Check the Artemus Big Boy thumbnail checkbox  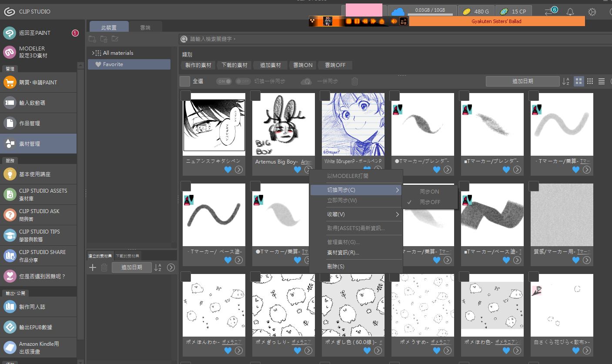tap(255, 96)
